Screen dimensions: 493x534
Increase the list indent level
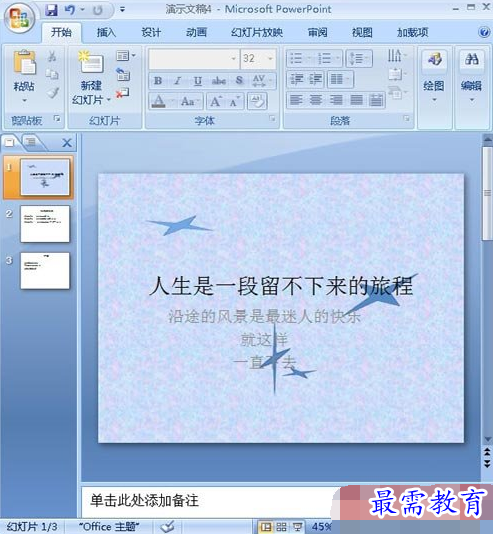[316, 79]
